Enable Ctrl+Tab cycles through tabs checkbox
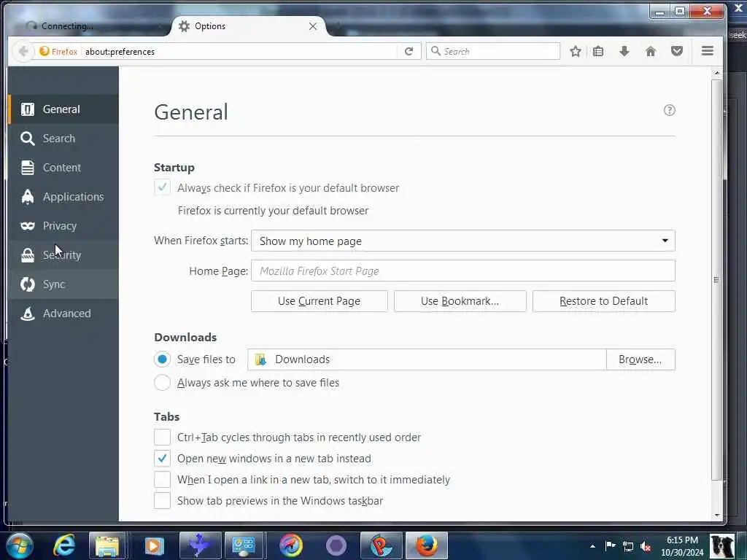 [x=162, y=437]
